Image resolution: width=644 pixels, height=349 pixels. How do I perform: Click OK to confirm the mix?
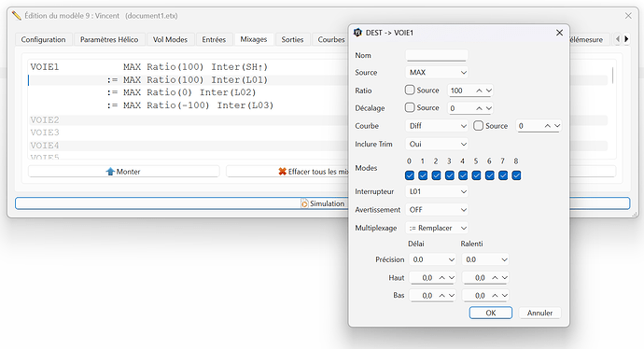[490, 313]
